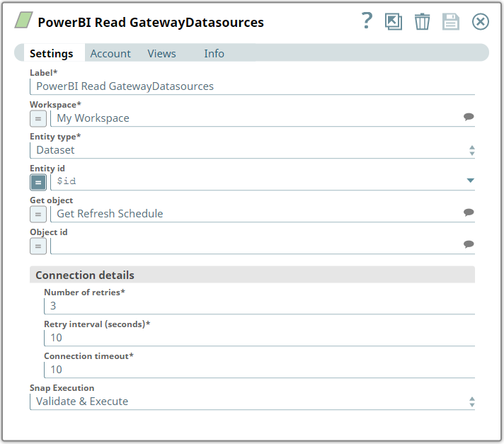Switch to the Views tab
504x444 pixels.
point(161,53)
